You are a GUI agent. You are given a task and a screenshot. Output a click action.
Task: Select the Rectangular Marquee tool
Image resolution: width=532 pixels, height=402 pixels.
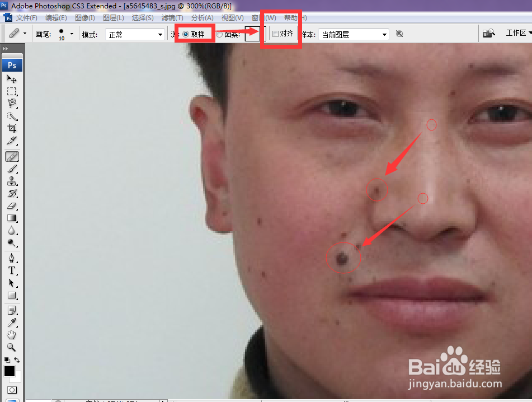click(x=12, y=91)
